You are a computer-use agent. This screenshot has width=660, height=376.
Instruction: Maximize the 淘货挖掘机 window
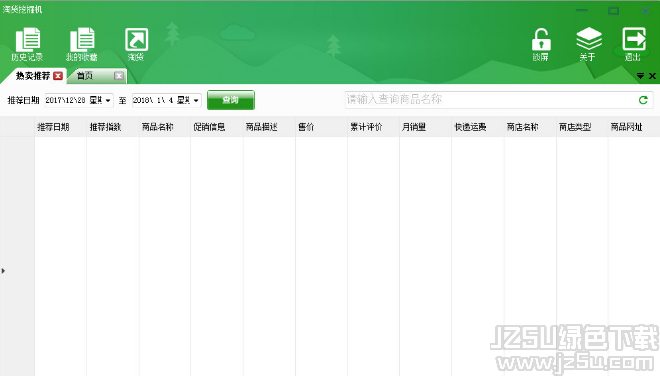(613, 11)
